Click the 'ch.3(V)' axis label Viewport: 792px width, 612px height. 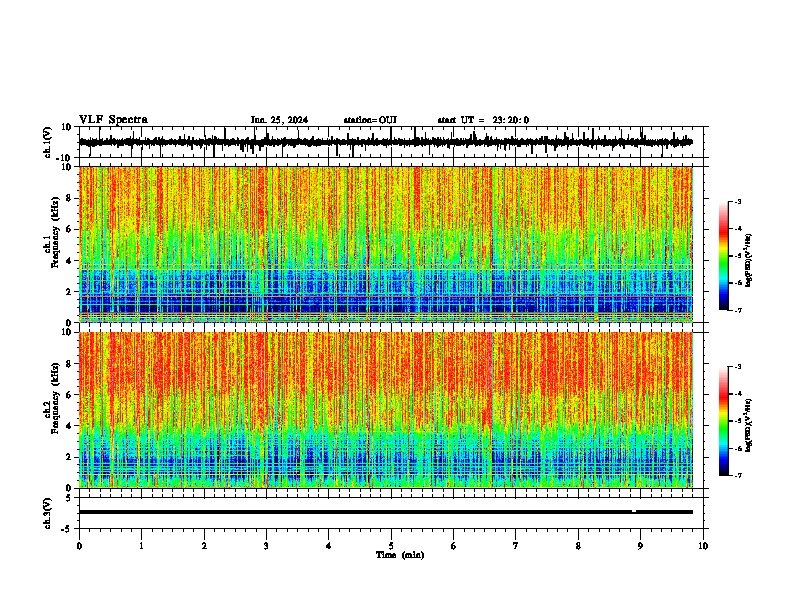48,513
